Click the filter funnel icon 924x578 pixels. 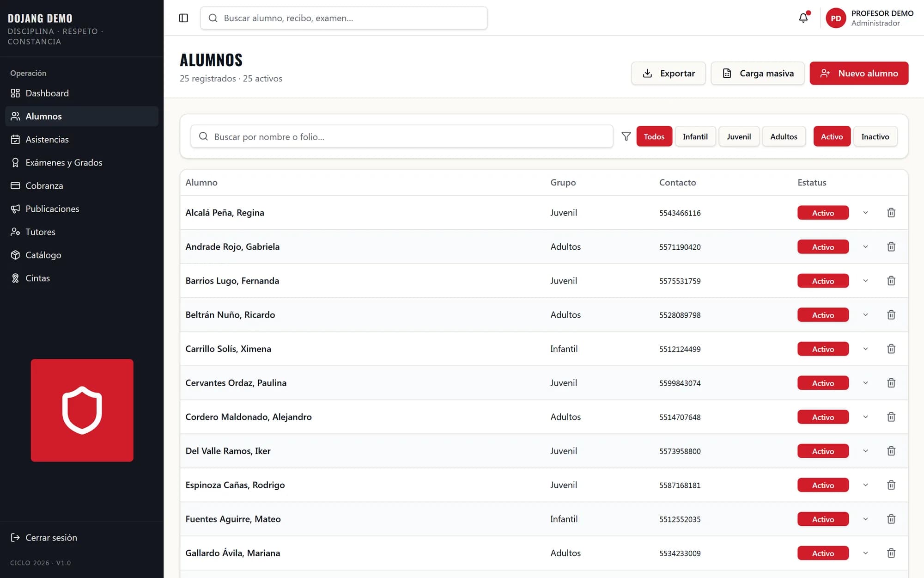[x=626, y=136]
